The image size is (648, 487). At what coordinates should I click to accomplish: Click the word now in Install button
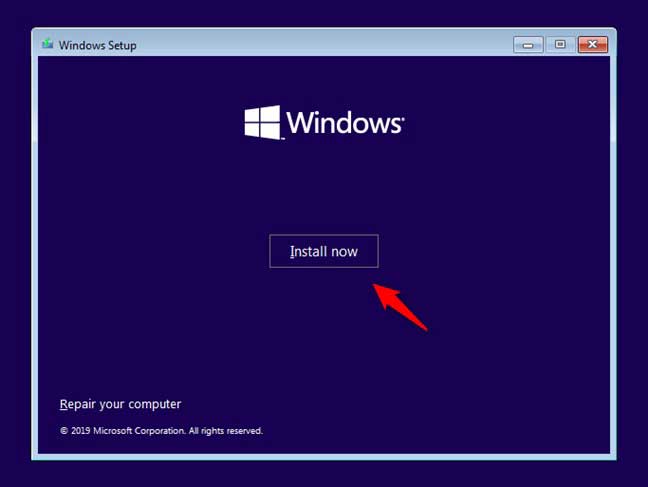point(344,252)
